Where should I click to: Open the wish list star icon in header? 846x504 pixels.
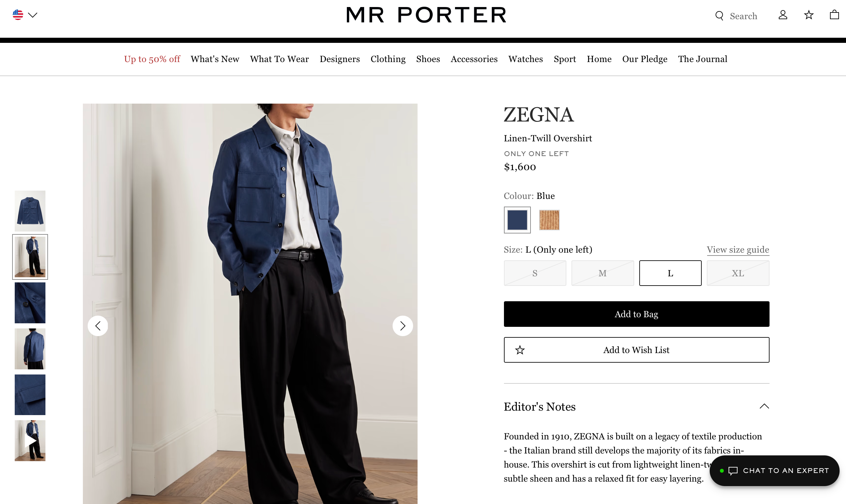[x=809, y=15]
